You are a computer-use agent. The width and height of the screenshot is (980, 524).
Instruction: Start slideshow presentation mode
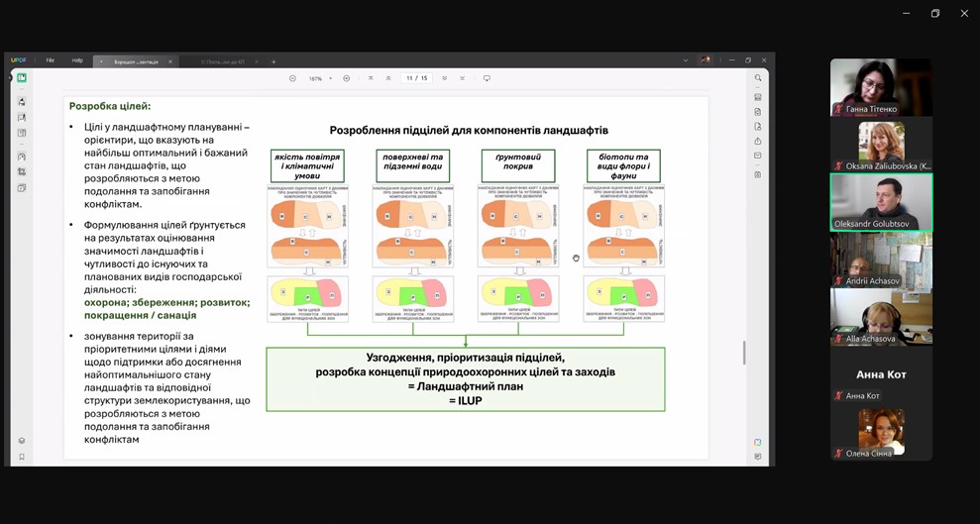487,78
